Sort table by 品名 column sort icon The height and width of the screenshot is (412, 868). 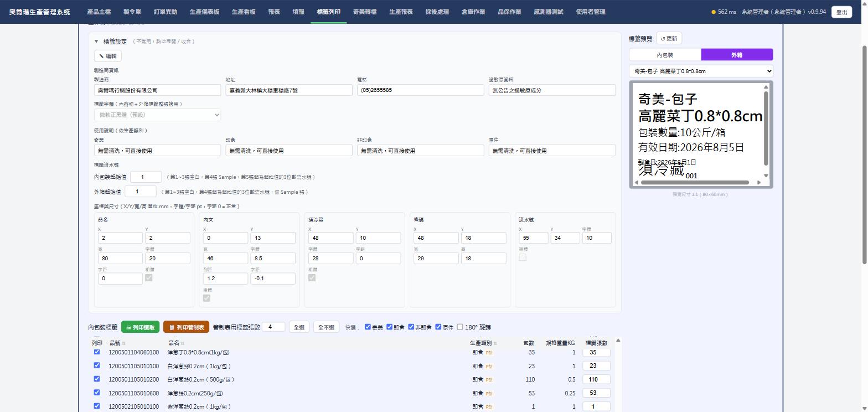[182, 343]
